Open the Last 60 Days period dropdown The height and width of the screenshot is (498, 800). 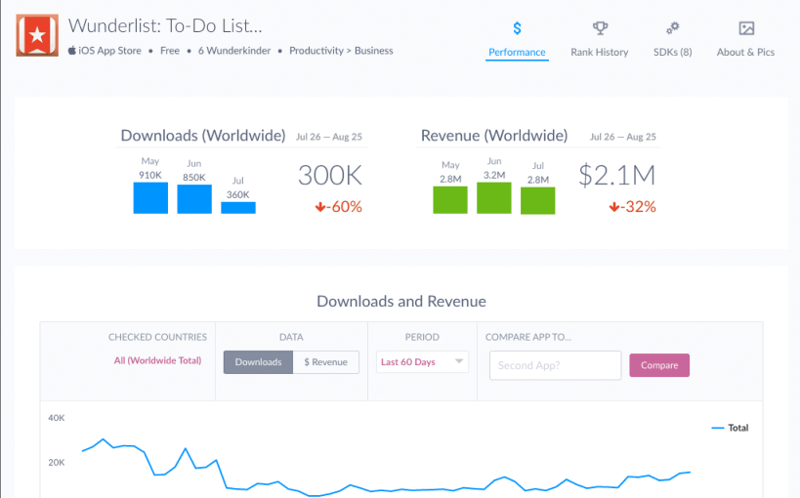tap(422, 362)
